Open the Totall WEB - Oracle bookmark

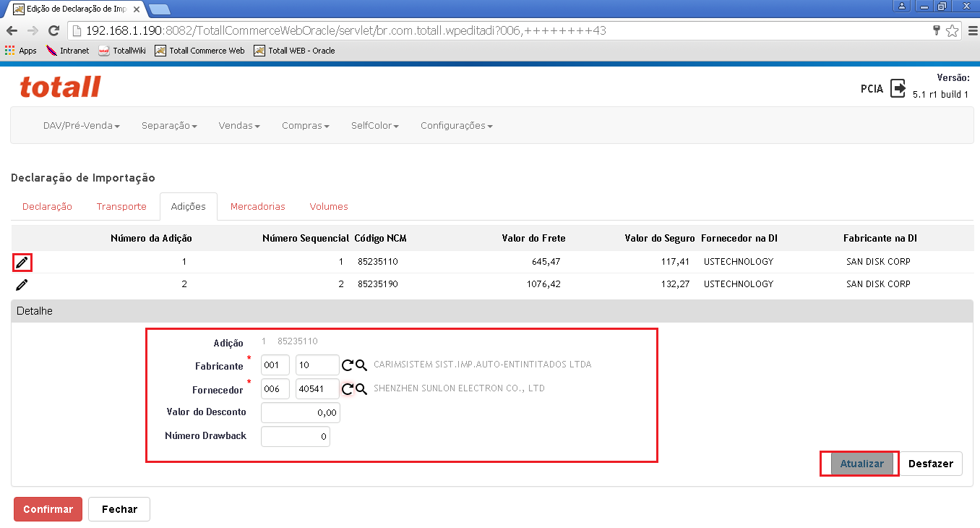pyautogui.click(x=295, y=51)
